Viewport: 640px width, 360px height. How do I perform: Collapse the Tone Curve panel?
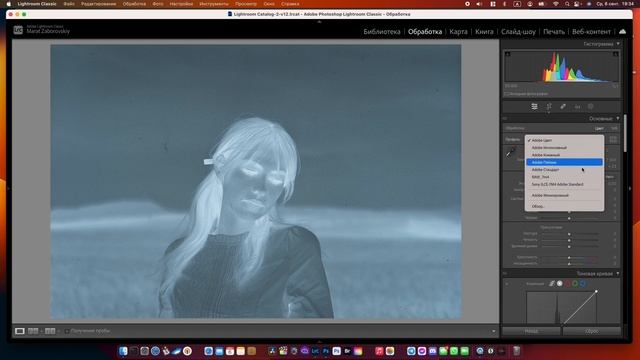618,273
